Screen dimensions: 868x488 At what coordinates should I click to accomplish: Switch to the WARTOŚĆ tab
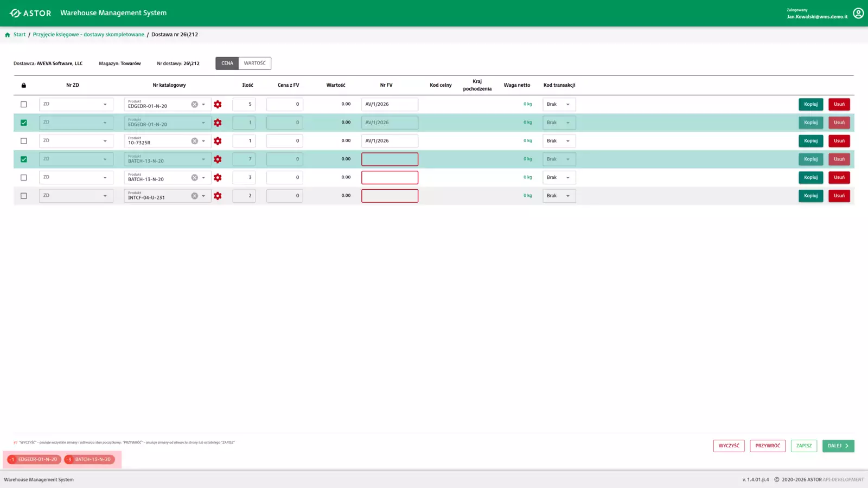point(254,63)
